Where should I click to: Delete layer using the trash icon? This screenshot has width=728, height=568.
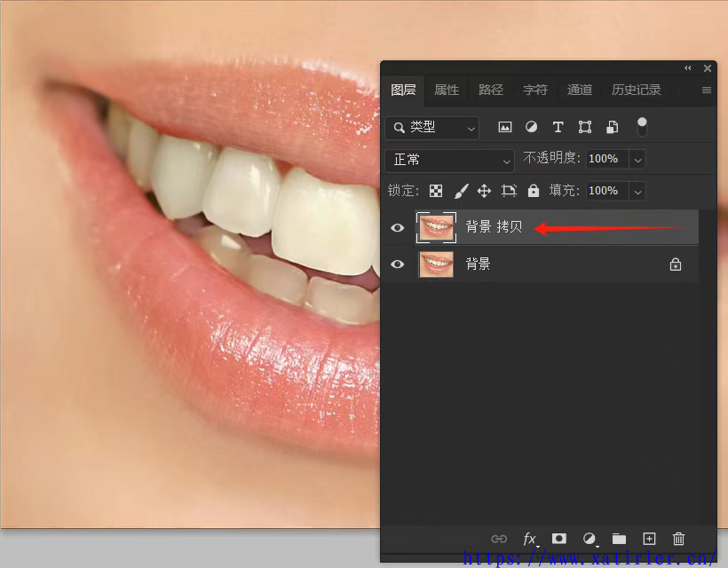(679, 539)
